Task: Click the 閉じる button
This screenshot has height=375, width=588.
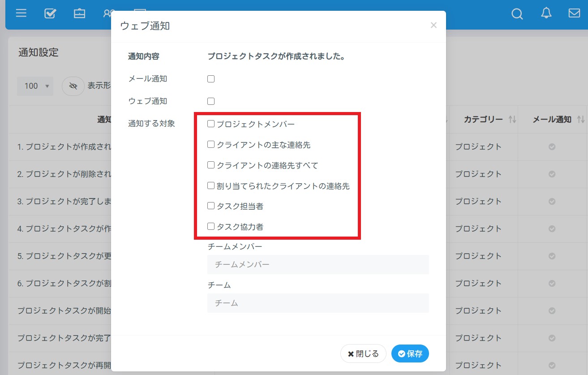Action: click(363, 353)
